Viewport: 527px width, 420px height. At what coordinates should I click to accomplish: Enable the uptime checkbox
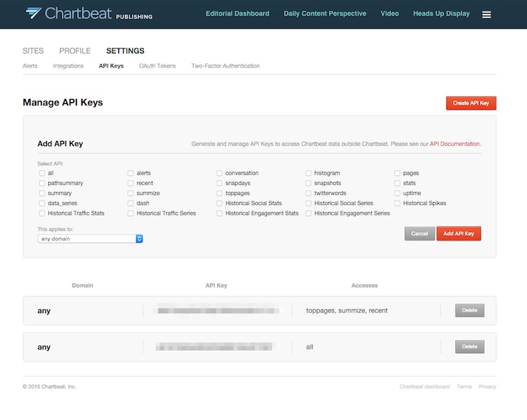[397, 193]
